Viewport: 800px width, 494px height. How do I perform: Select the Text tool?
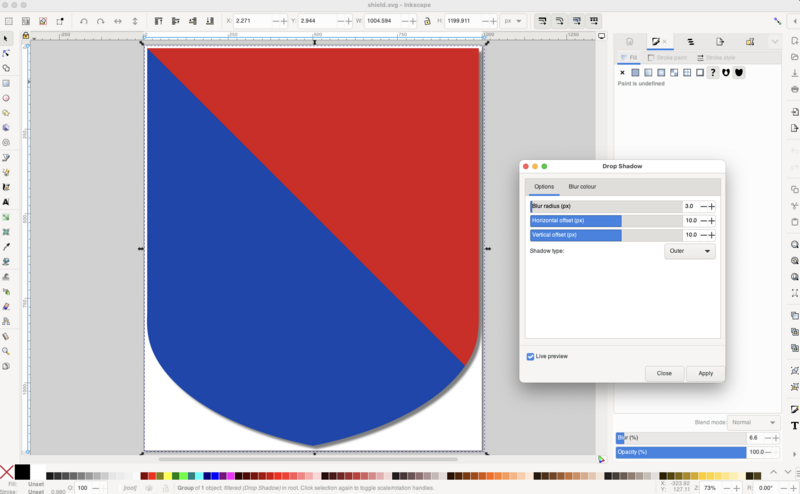(x=6, y=202)
